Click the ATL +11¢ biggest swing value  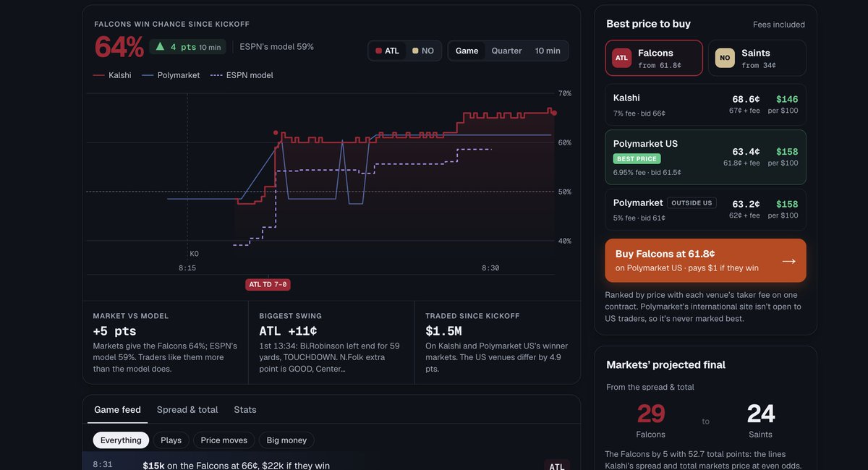288,331
